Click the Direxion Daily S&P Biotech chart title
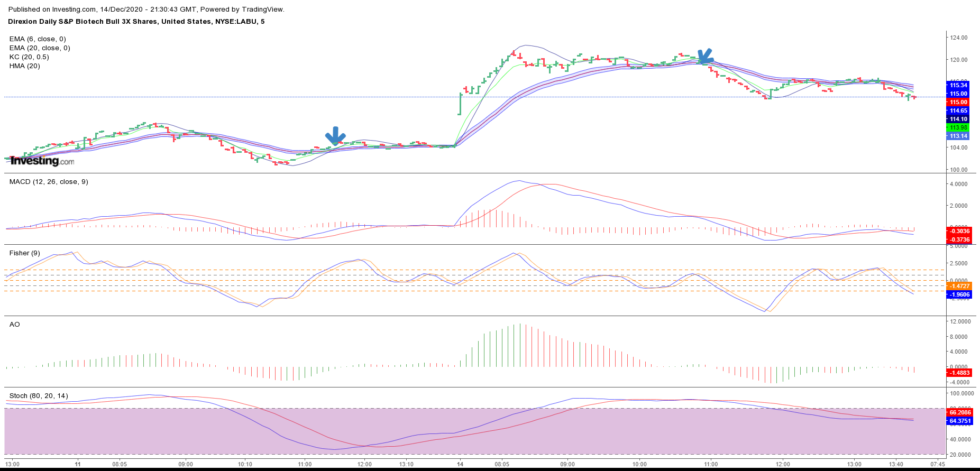This screenshot has height=471, width=980. click(136, 22)
